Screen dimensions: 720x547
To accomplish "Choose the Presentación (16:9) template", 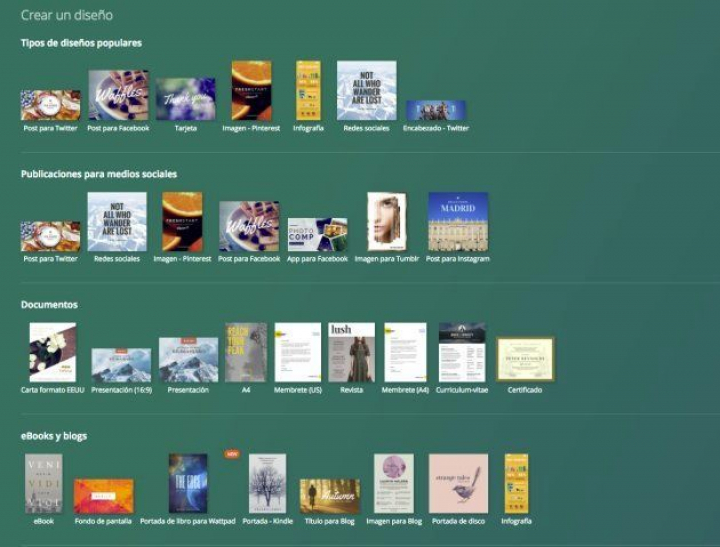I will tap(121, 365).
